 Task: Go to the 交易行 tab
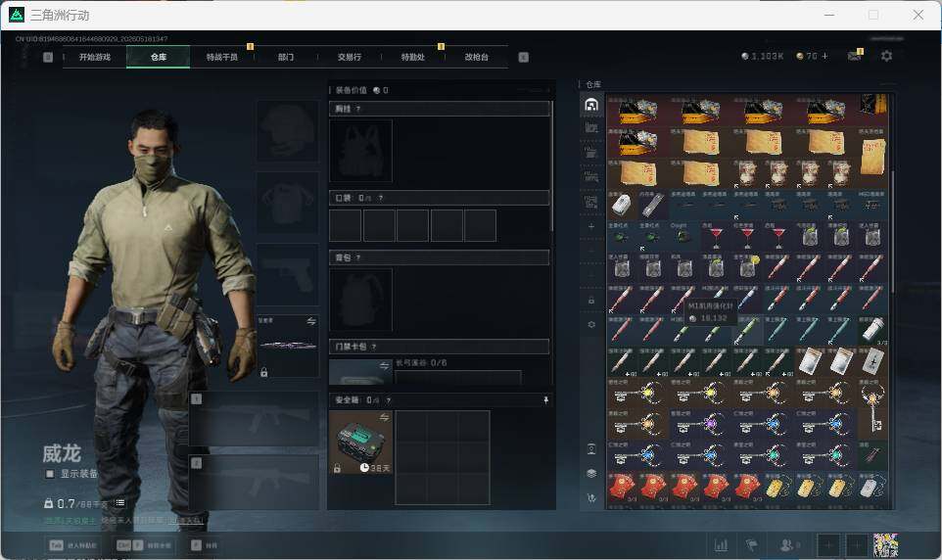pyautogui.click(x=350, y=57)
